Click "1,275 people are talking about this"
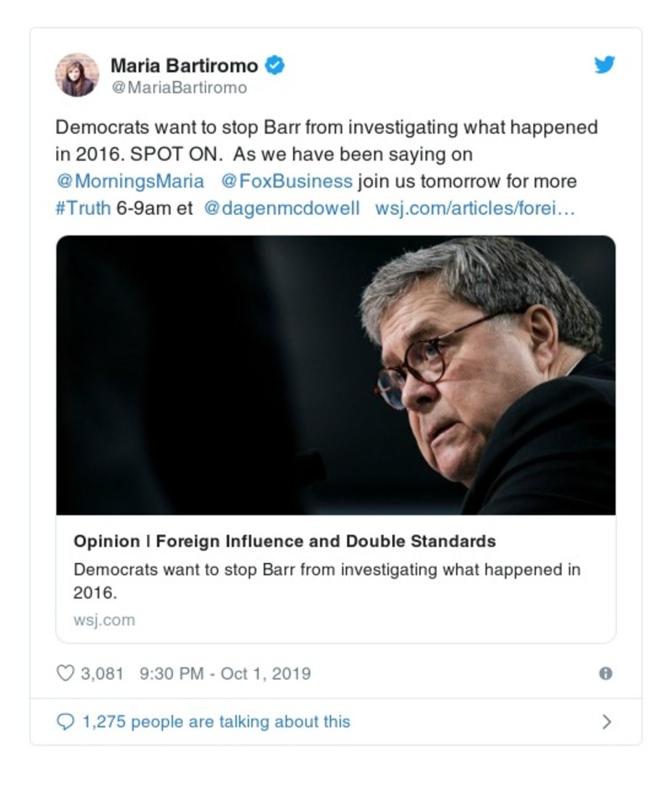Screen dimensions: 672x785 tap(216, 721)
